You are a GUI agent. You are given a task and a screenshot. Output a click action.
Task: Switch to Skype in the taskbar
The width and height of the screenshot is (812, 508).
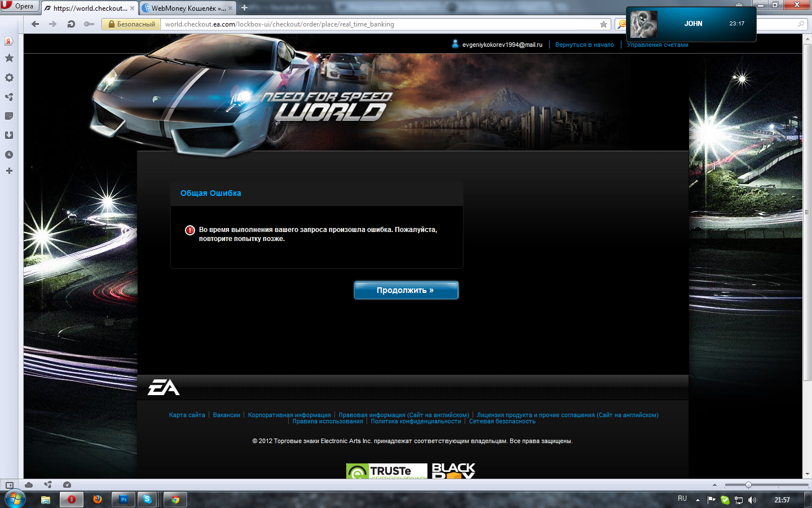click(147, 500)
